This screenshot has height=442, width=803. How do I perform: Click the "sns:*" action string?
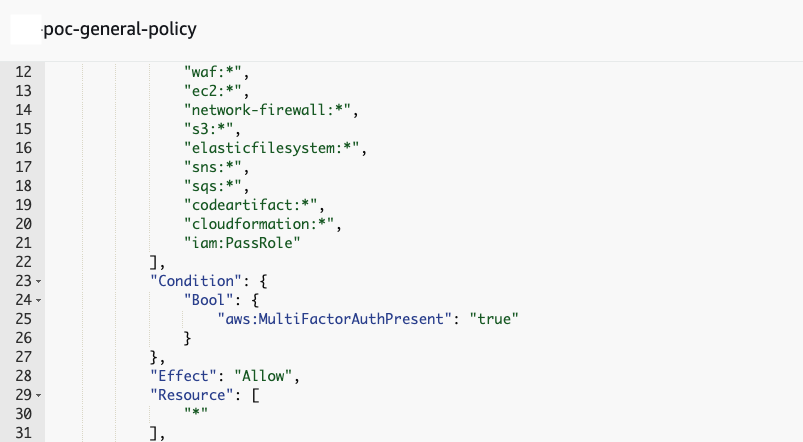(x=215, y=166)
